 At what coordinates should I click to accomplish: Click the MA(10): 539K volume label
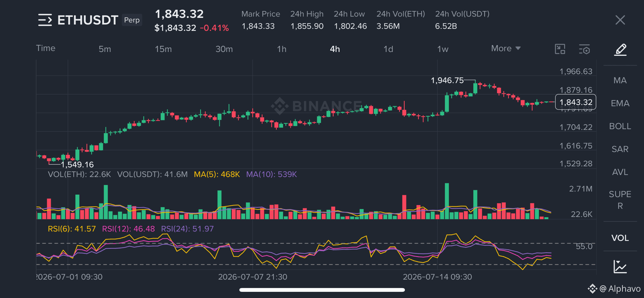coord(271,175)
